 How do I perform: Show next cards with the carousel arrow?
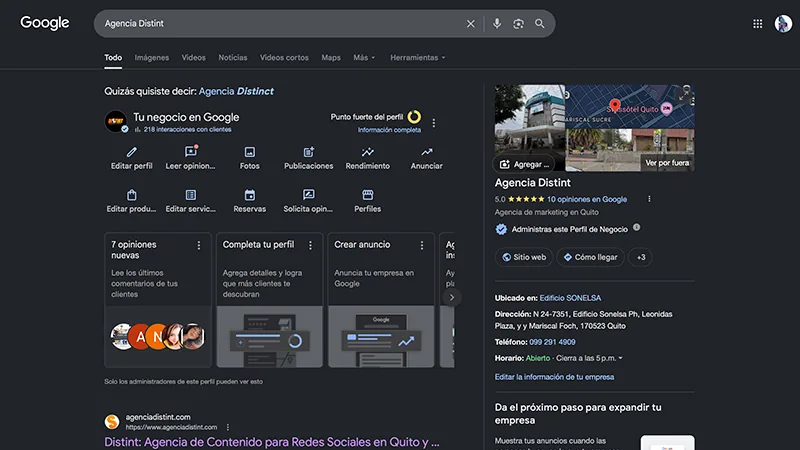(x=452, y=297)
